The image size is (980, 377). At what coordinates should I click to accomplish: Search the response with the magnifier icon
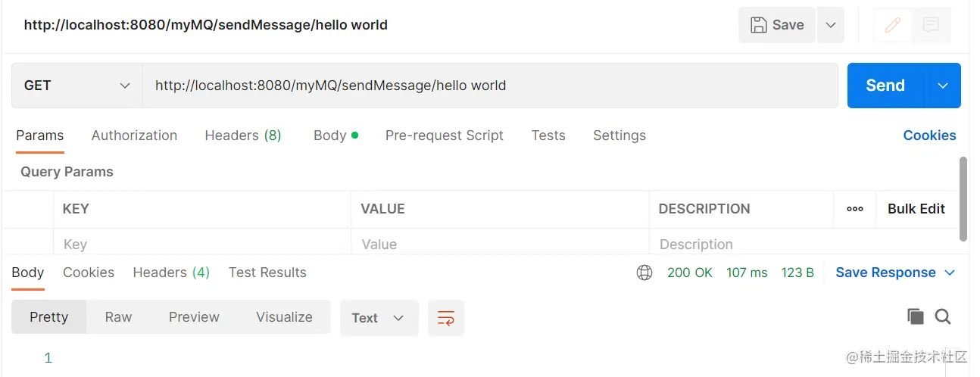tap(943, 317)
